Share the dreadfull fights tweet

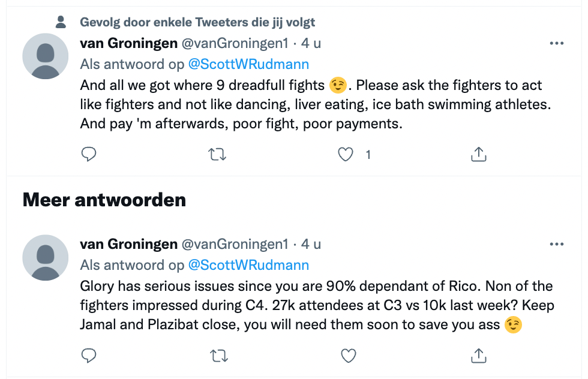click(478, 155)
